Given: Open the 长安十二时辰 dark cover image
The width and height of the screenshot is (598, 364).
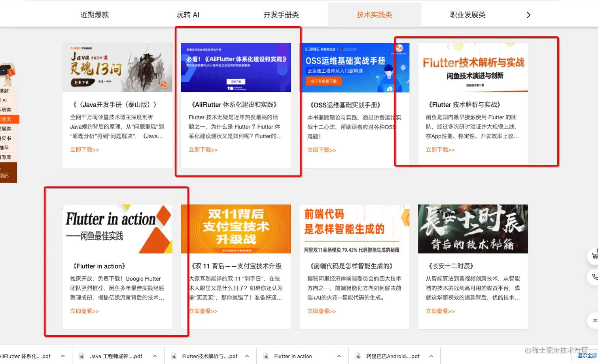Looking at the screenshot, I should pyautogui.click(x=473, y=229).
